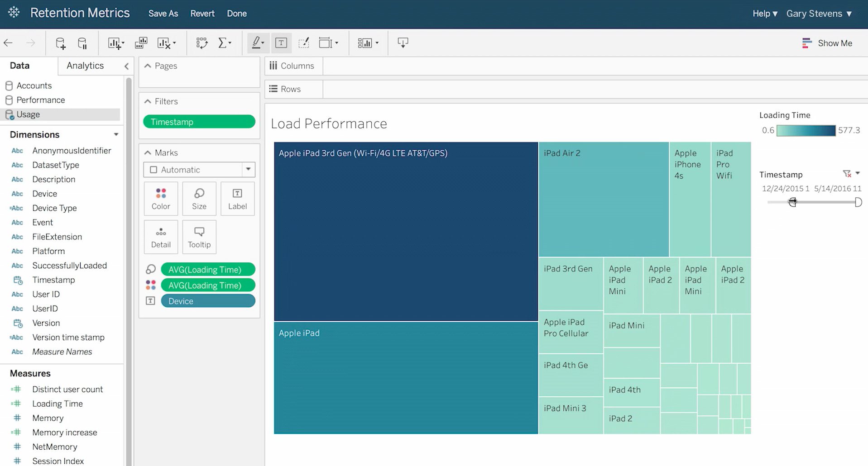Switch to the Data tab

pos(19,66)
